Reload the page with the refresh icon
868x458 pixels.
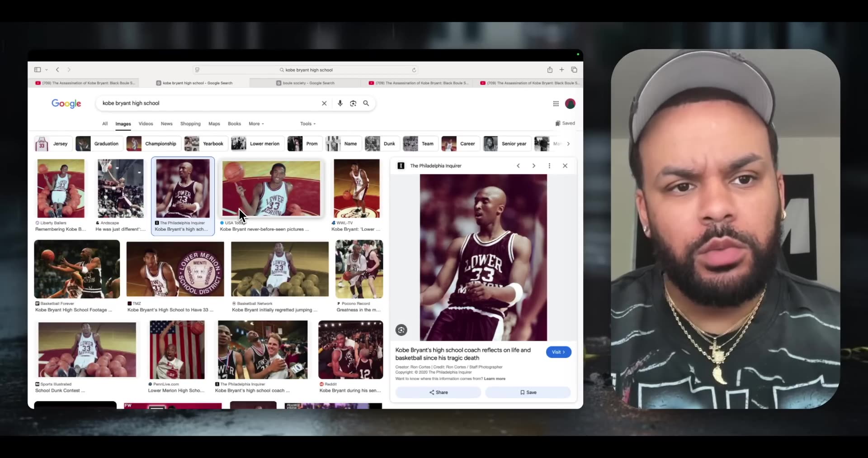click(x=414, y=70)
